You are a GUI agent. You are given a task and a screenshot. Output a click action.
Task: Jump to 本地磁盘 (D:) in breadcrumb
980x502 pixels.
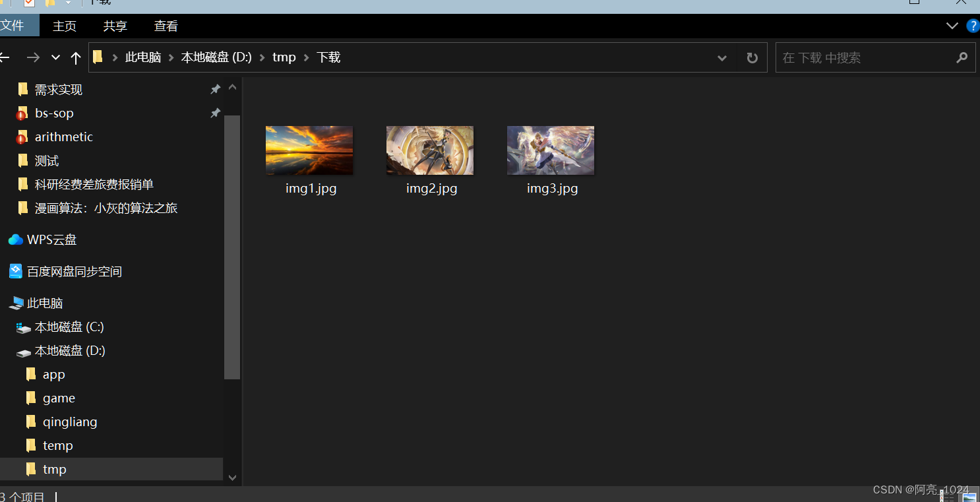click(x=216, y=57)
